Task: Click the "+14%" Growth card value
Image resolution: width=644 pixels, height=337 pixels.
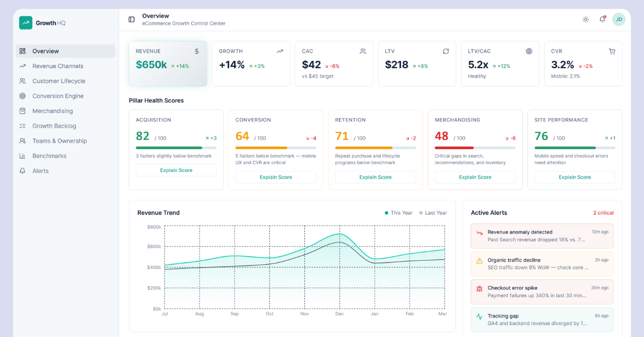Action: (x=232, y=65)
